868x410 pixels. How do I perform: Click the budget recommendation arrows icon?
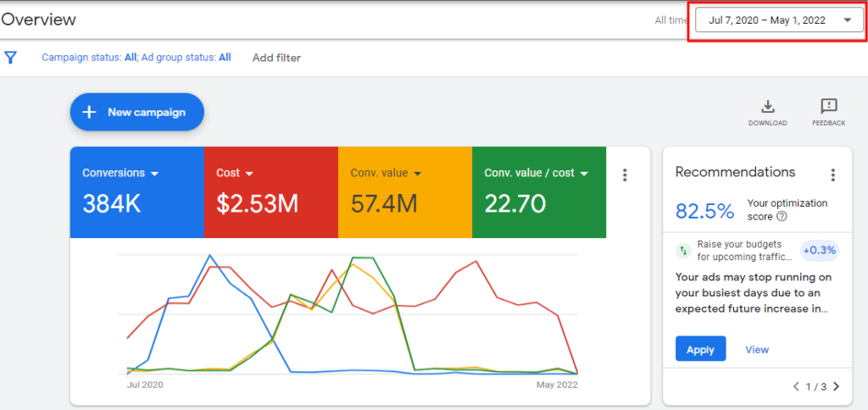[684, 251]
